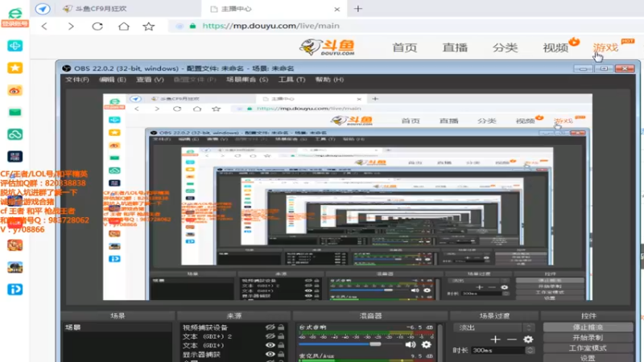Toggle lock on 文本 (GDI+) source
644x362 pixels.
coord(281,345)
